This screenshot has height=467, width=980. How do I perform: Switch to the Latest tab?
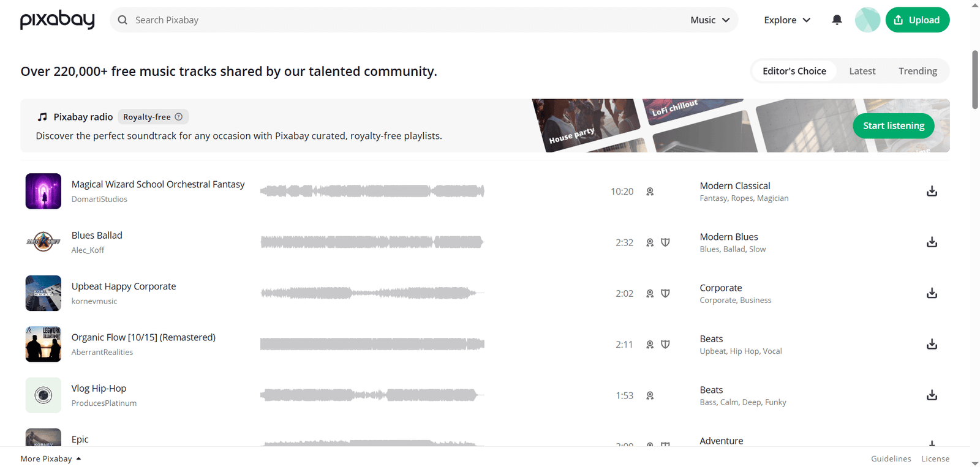point(862,71)
